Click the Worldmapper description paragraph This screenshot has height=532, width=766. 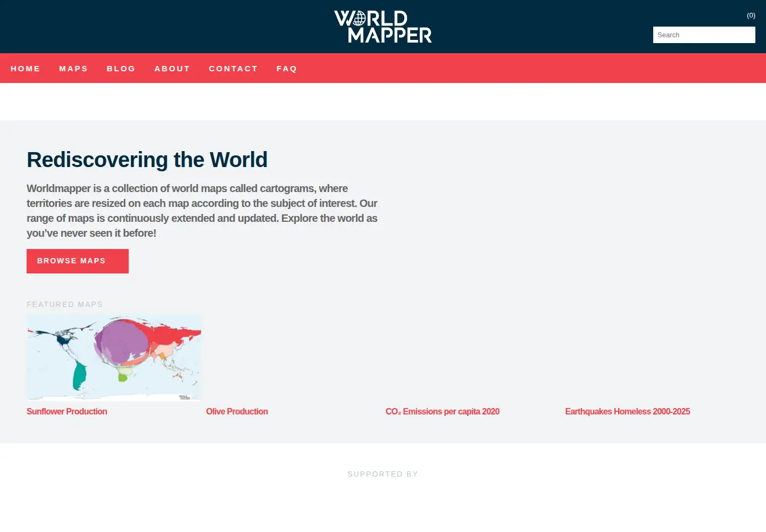[x=202, y=211]
